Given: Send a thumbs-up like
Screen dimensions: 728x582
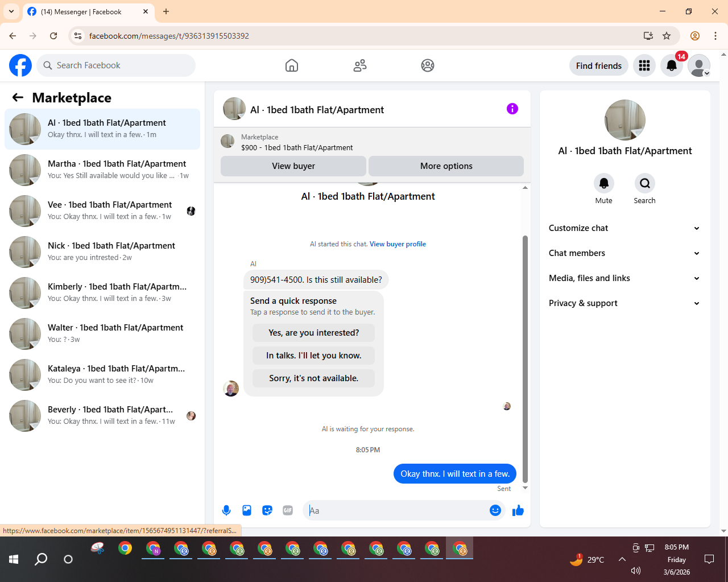Looking at the screenshot, I should coord(518,510).
